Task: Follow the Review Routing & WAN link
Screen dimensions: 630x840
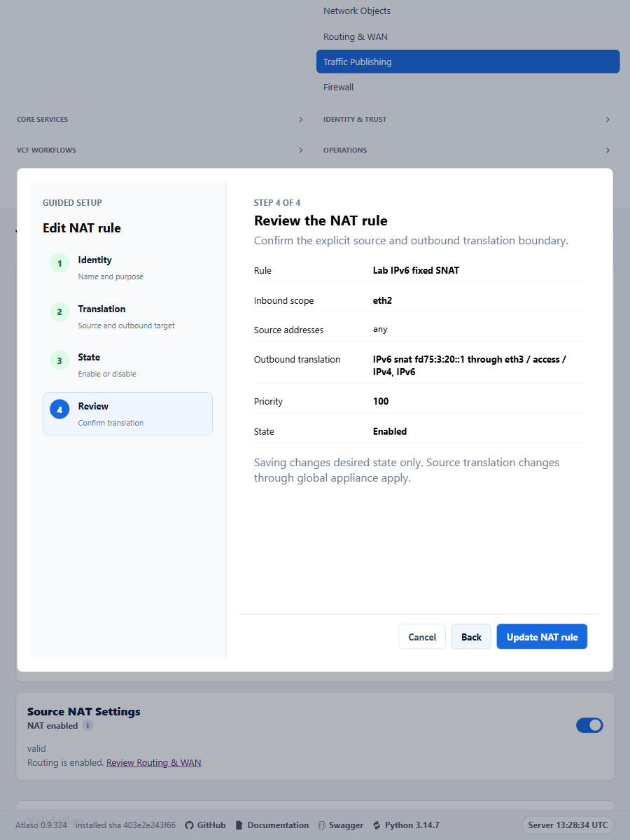Action: [153, 762]
